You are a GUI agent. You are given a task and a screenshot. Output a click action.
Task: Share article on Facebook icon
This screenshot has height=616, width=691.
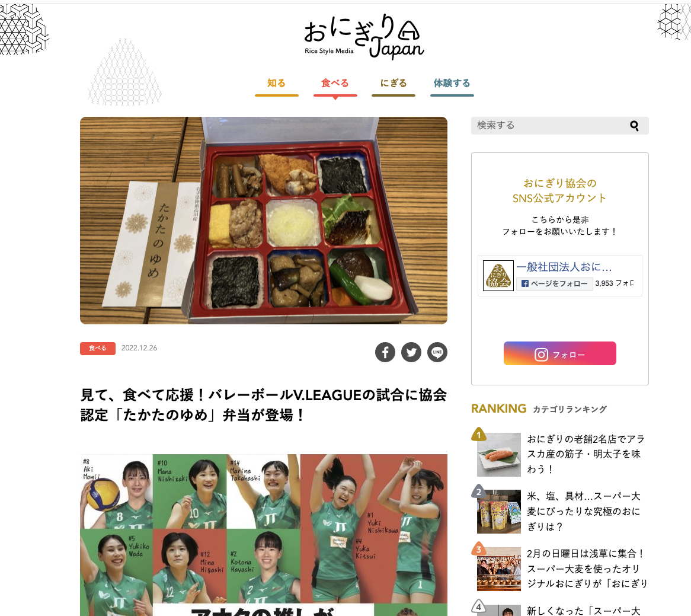click(385, 352)
